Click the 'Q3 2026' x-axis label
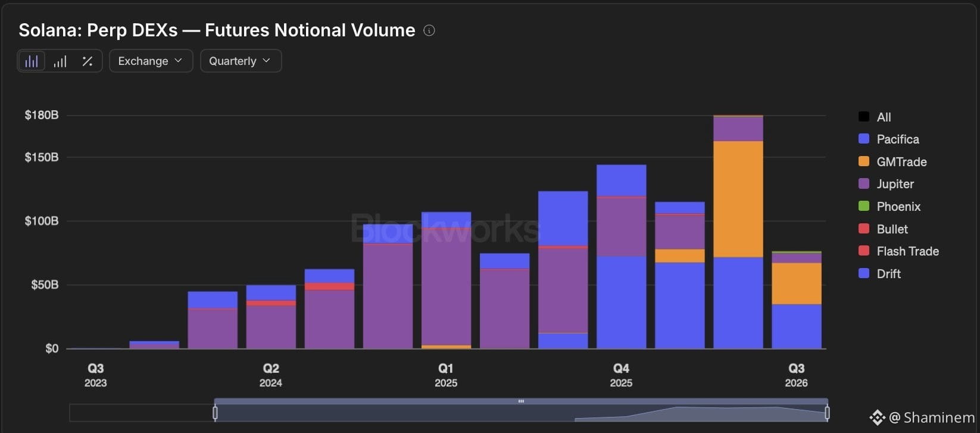 (x=797, y=375)
